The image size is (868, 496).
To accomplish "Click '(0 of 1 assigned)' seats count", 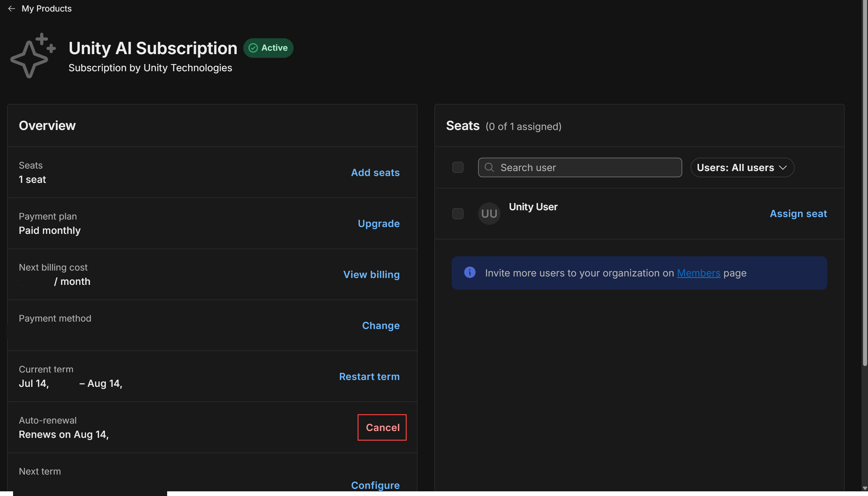I will [x=523, y=127].
